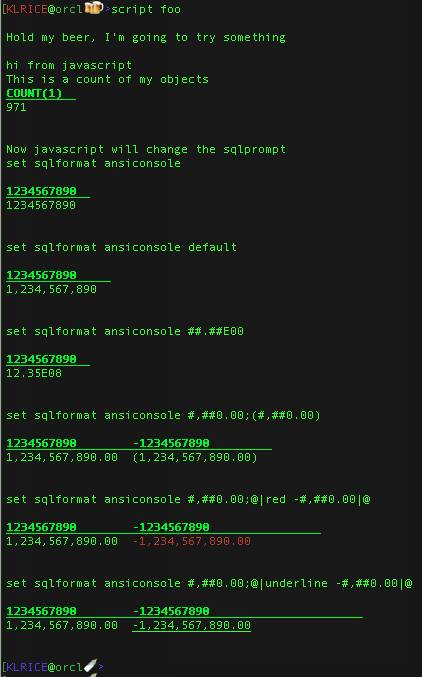
Task: Click 'Now javascript will change the sqlprompt'
Action: point(146,149)
